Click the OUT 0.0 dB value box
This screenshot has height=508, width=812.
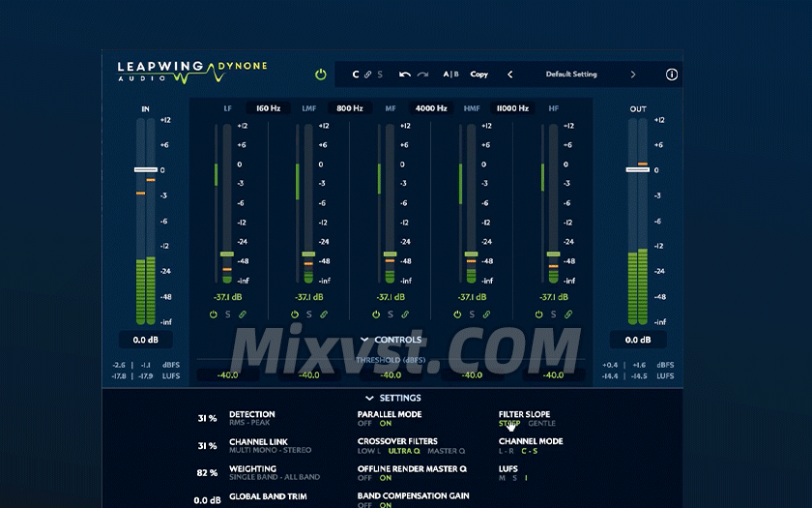click(x=637, y=340)
